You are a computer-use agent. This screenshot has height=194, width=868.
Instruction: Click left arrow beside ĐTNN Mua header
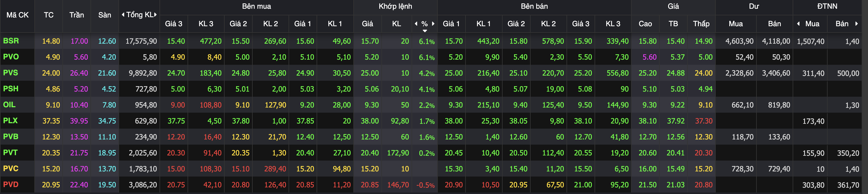[x=798, y=23]
